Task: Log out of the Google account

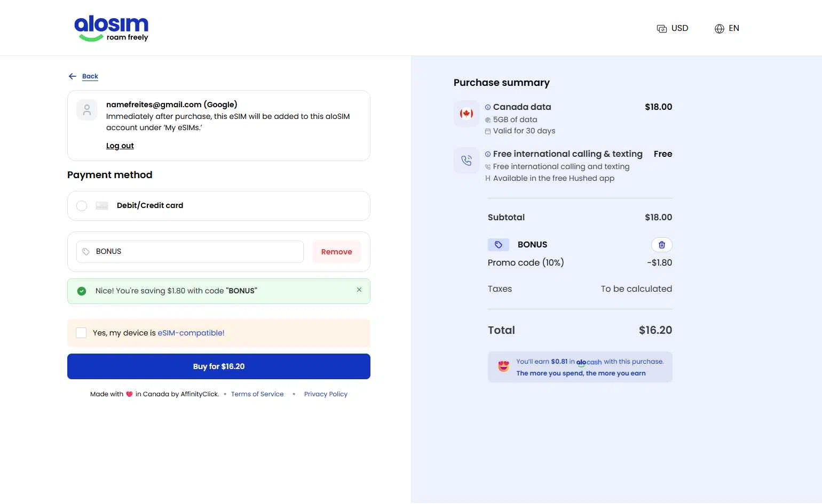Action: click(120, 146)
